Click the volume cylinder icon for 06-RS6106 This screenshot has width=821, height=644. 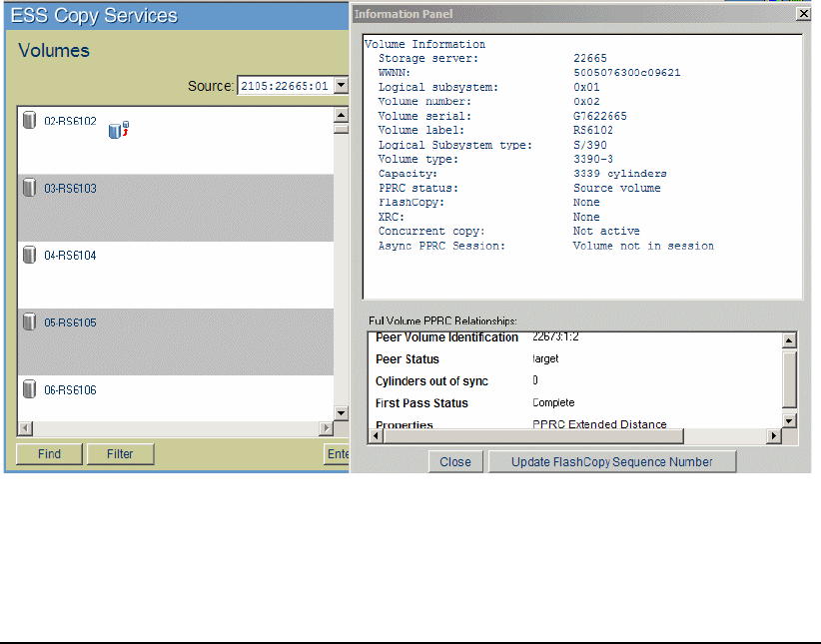click(x=29, y=389)
